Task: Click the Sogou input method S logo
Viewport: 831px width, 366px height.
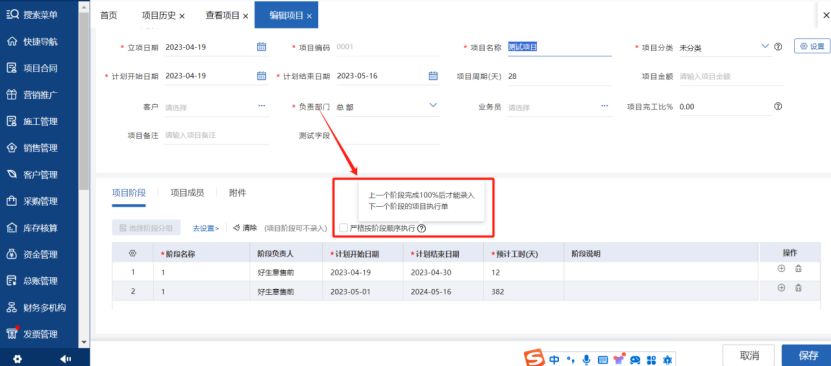Action: click(x=534, y=358)
